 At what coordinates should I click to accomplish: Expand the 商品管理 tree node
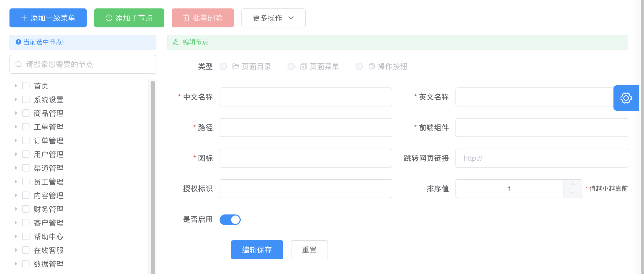(x=16, y=113)
